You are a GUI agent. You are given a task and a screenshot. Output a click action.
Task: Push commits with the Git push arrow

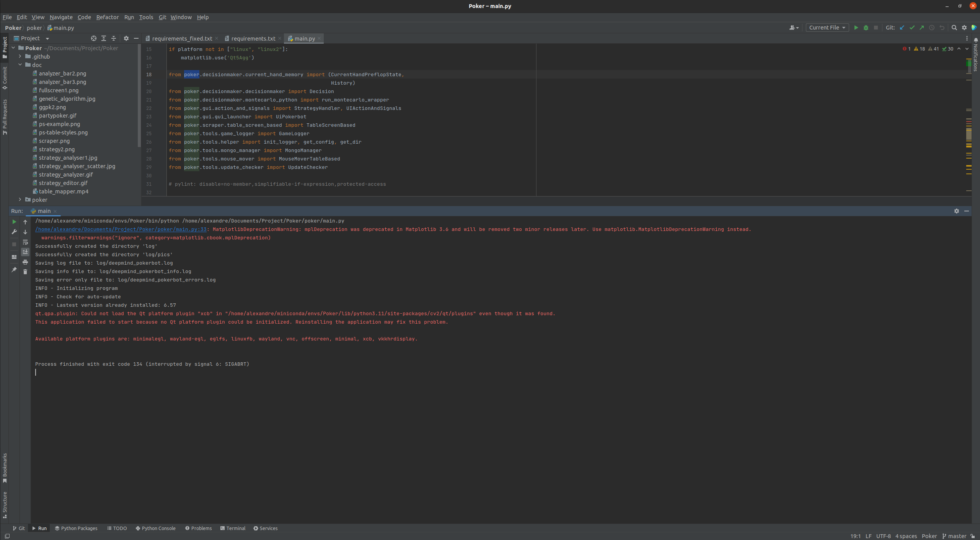tap(922, 28)
